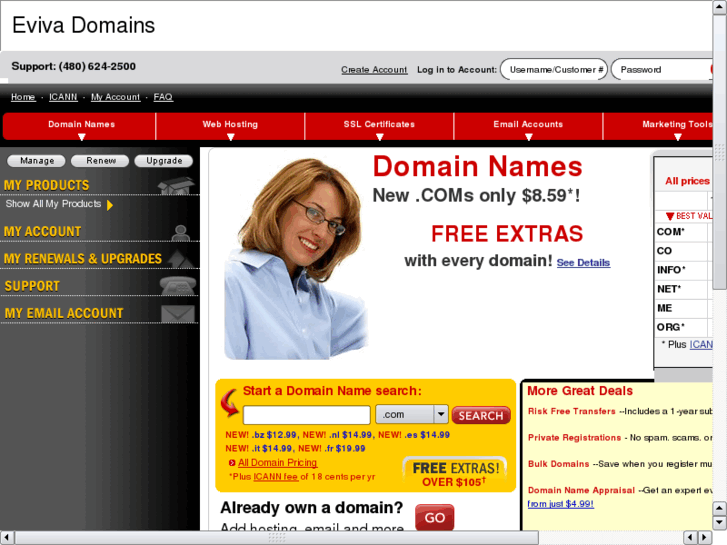Open SUPPORT sidebar section
Viewport: 727px width, 545px height.
click(x=32, y=286)
